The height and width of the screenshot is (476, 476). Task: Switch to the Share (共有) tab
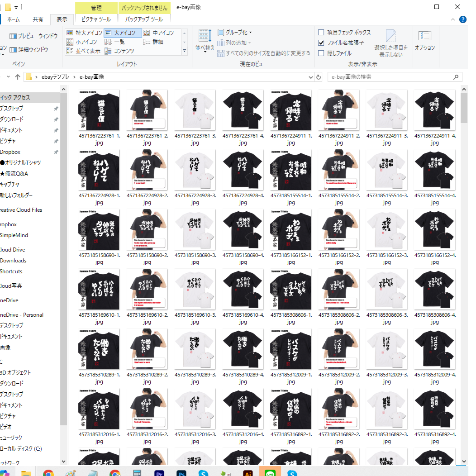coord(38,19)
